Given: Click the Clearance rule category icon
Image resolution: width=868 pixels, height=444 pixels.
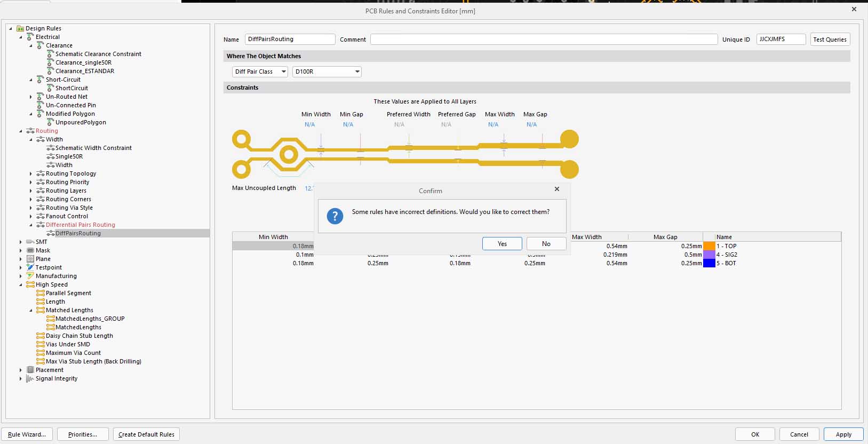Looking at the screenshot, I should coord(40,45).
